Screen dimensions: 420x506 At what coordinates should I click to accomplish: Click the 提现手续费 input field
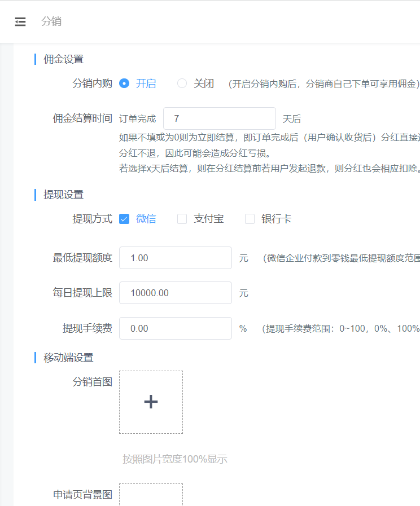[x=176, y=328]
